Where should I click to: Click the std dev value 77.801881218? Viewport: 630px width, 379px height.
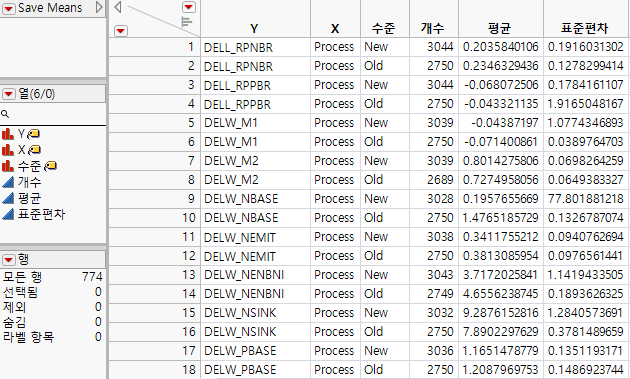point(585,199)
